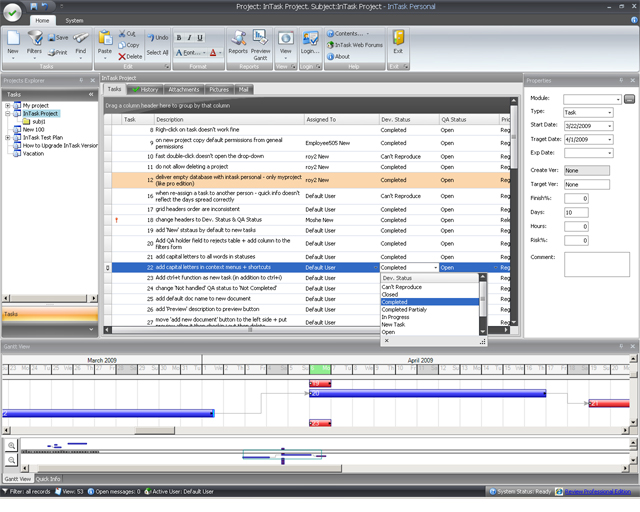Expand the InTask Test Plan node
Image resolution: width=640 pixels, height=512 pixels.
pyautogui.click(x=7, y=138)
